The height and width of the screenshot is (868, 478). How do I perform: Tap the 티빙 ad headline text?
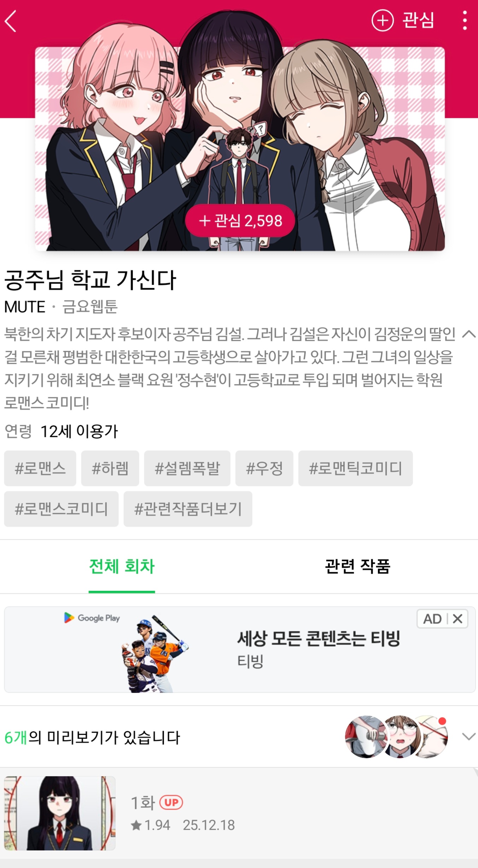click(x=319, y=639)
